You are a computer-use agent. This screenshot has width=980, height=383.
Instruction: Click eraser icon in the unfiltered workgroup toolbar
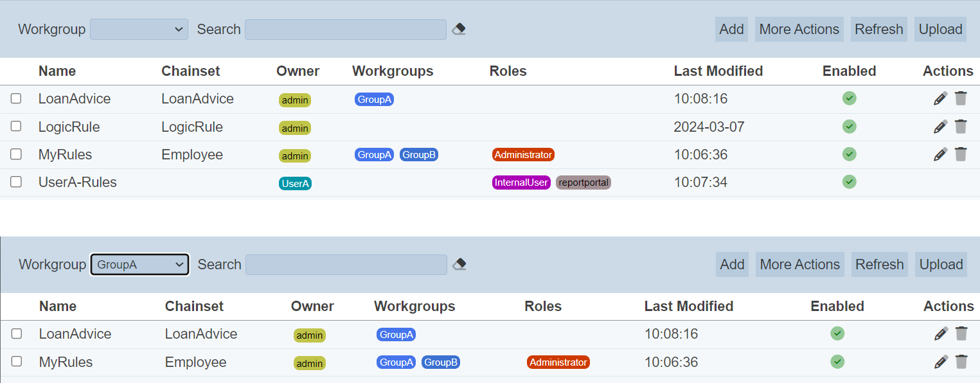pos(459,30)
